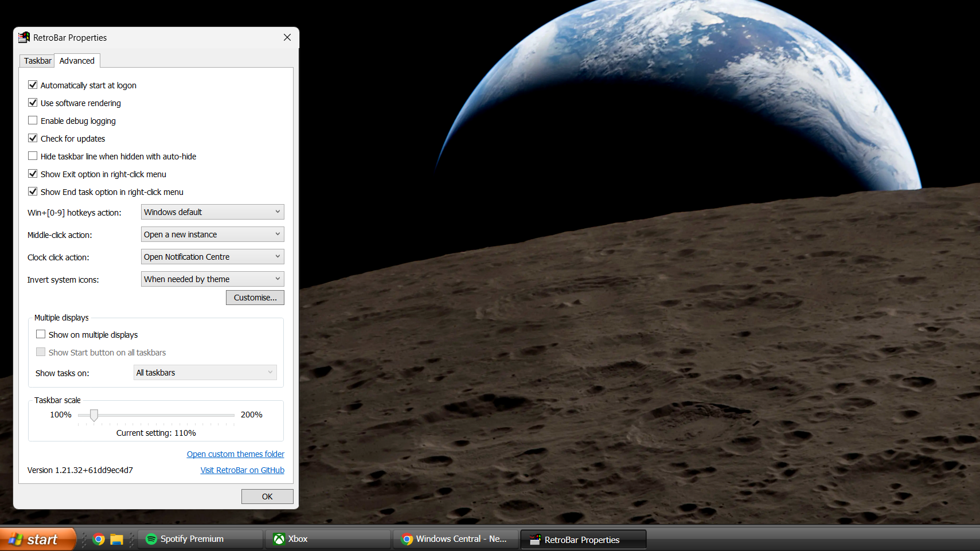The height and width of the screenshot is (551, 980).
Task: Open File Explorer from quick launch
Action: click(117, 539)
